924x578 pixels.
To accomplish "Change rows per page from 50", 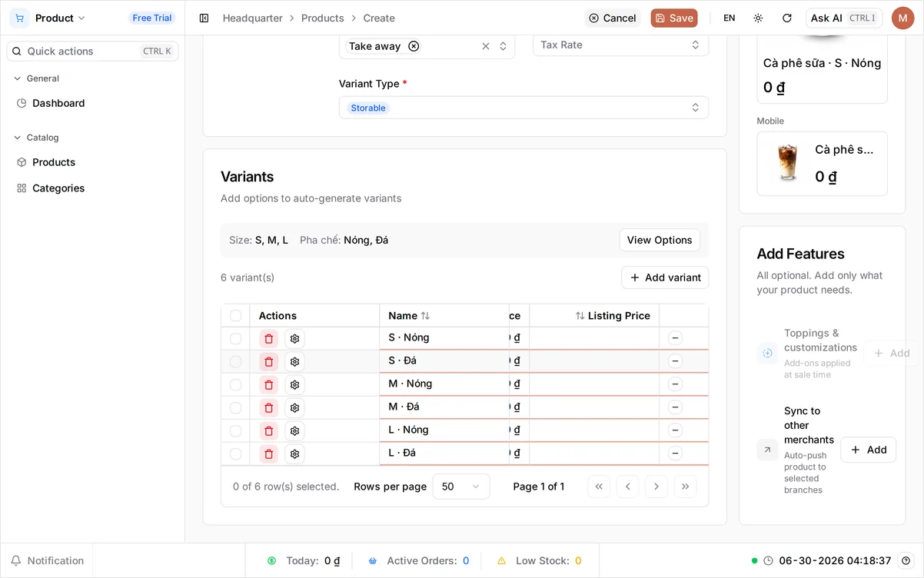I will [461, 487].
